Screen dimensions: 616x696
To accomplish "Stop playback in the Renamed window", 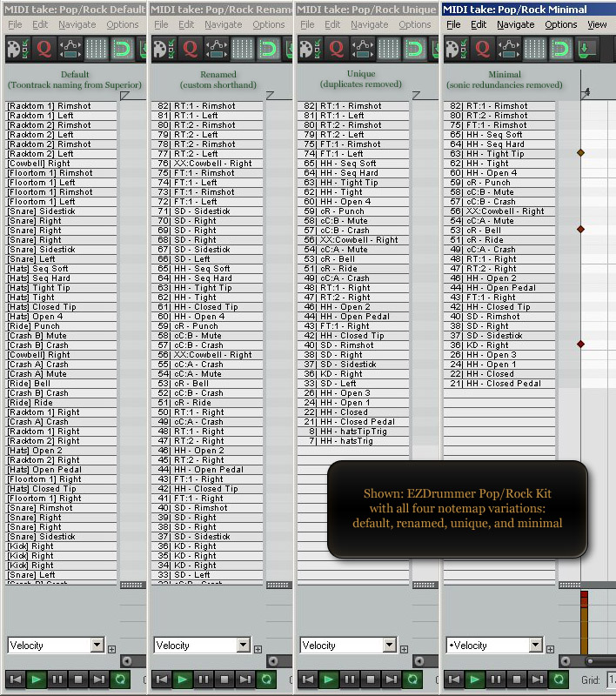I will [x=224, y=679].
